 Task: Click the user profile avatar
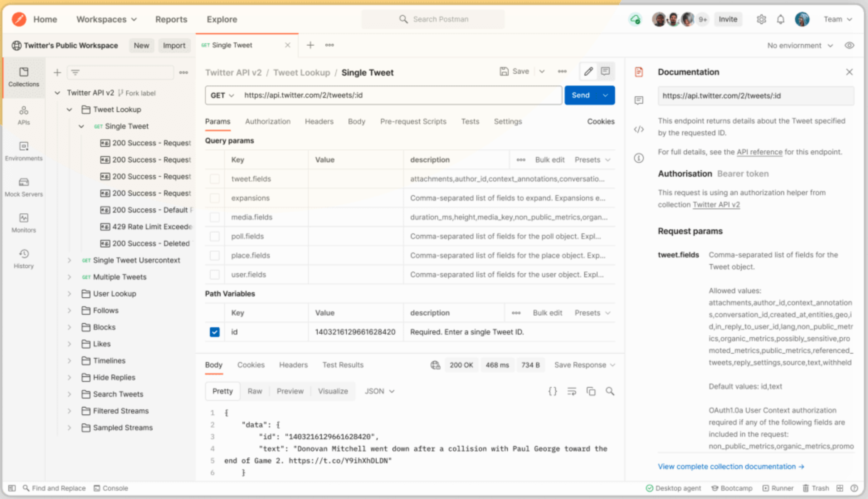(x=802, y=19)
